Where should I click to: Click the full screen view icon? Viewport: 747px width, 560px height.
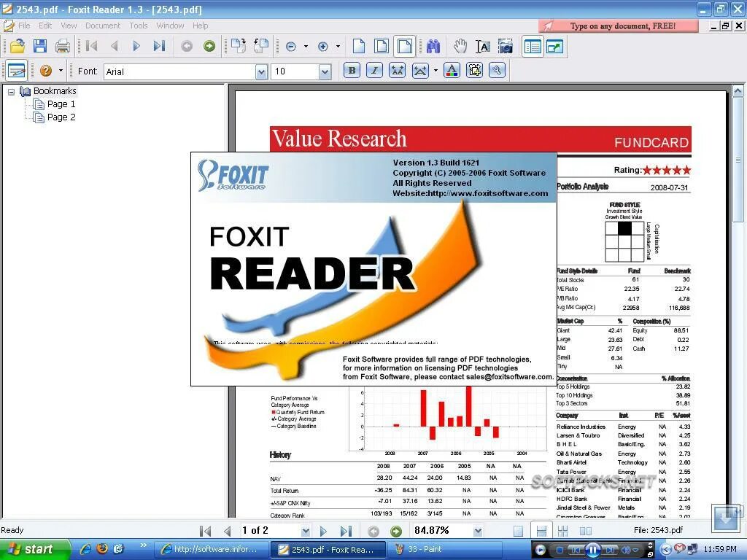(555, 46)
